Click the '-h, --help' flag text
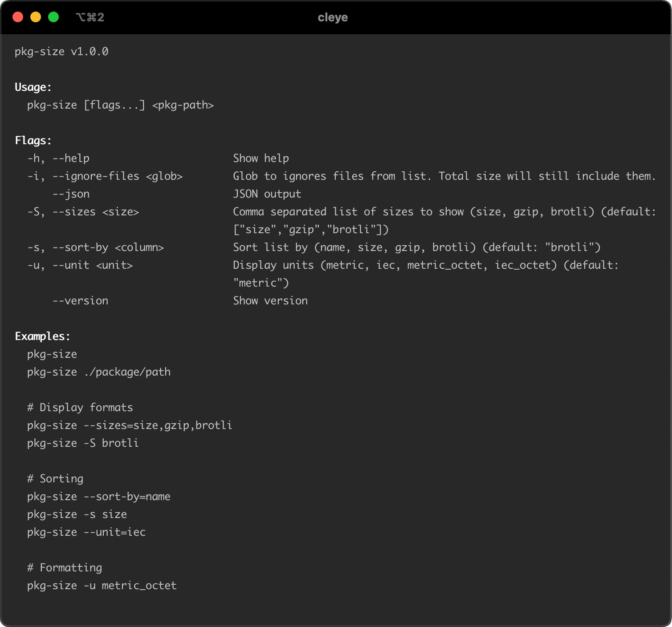 point(58,158)
